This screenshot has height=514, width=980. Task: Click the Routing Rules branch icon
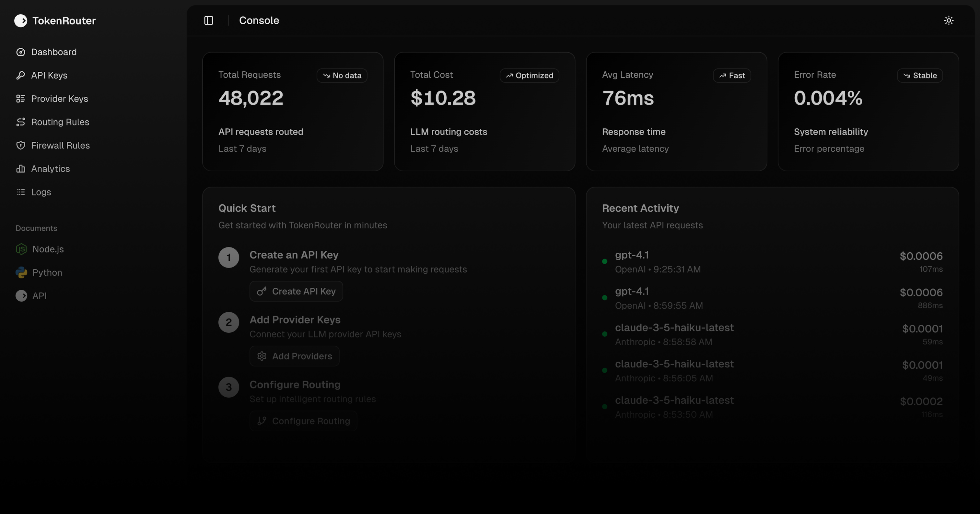click(x=21, y=122)
